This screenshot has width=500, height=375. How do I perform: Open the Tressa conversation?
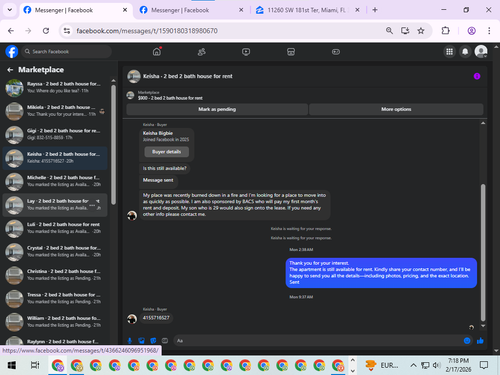click(55, 298)
